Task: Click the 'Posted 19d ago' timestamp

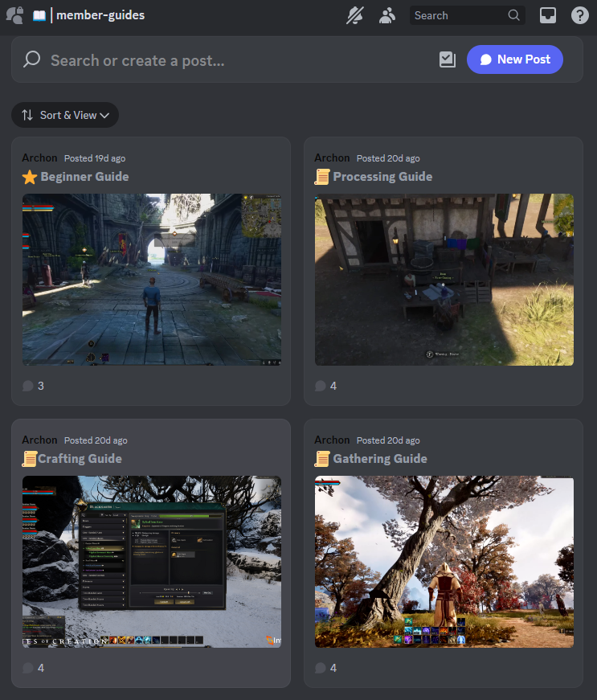Action: [95, 158]
